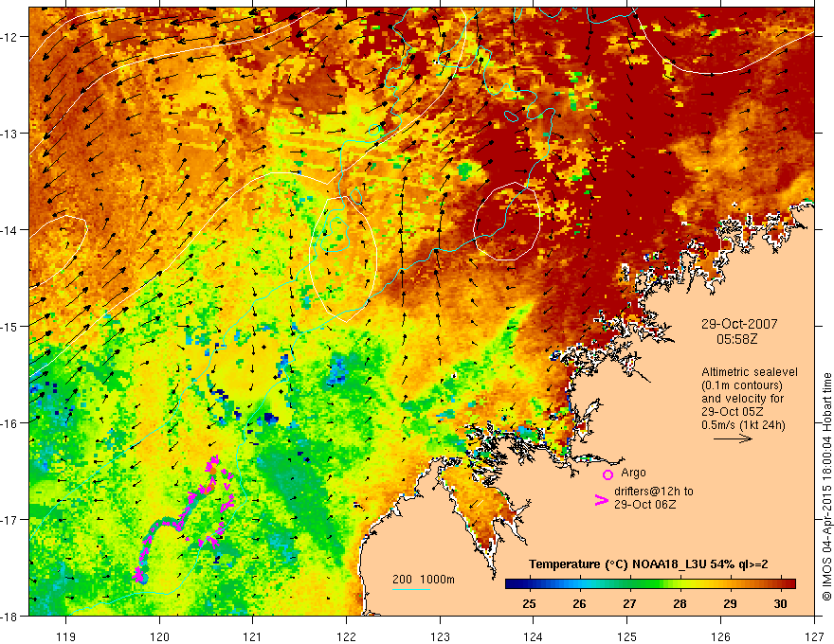Screen dimensions: 834x644
Task: Click the 27 value on temperature scale
Action: coord(629,604)
